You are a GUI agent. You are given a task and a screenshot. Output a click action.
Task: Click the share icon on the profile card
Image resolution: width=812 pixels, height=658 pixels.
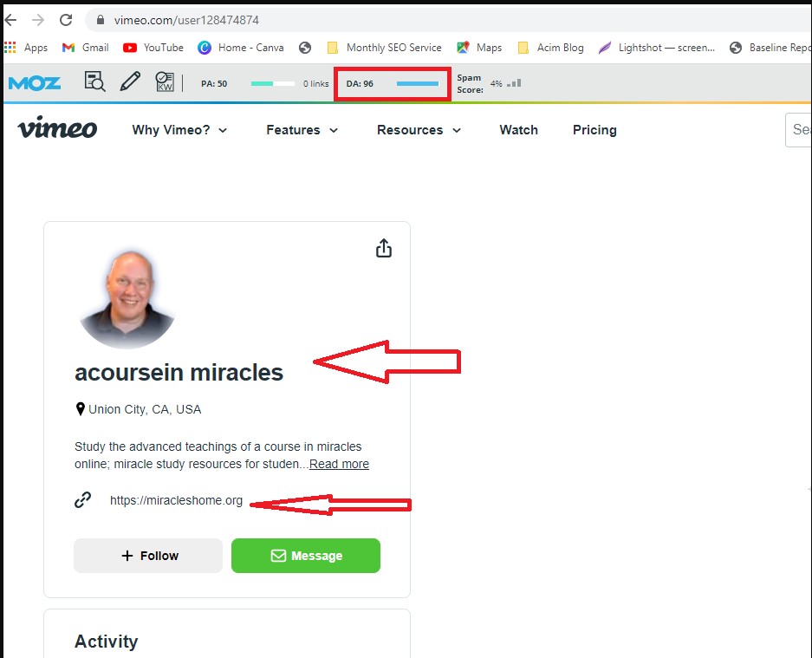point(384,248)
